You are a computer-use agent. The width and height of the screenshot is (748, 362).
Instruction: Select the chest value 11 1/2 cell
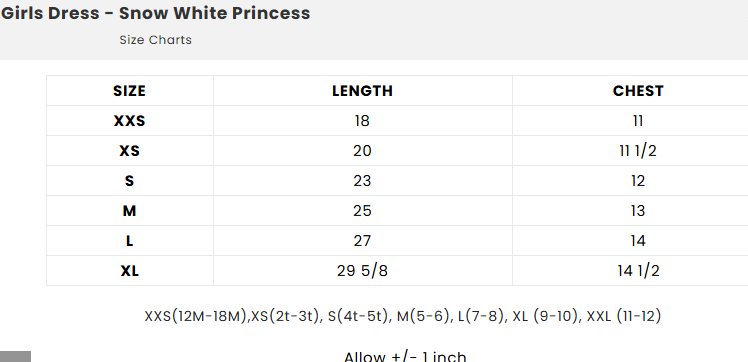(638, 151)
